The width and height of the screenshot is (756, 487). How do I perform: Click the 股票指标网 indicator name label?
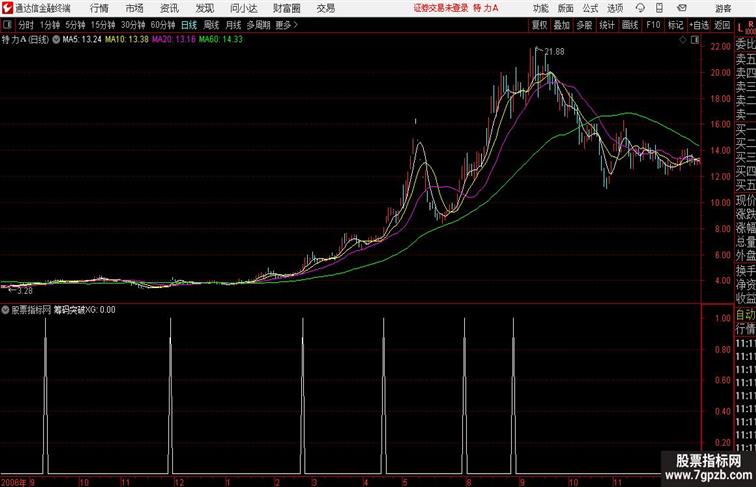click(x=31, y=310)
